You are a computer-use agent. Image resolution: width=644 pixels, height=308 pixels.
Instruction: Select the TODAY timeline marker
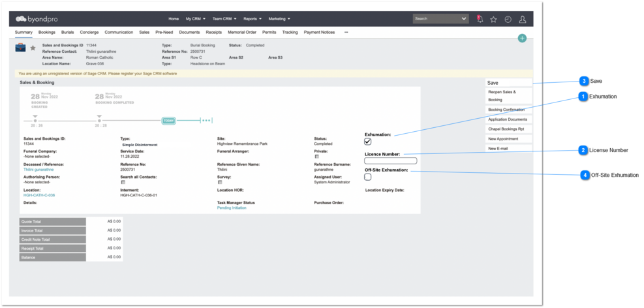[x=168, y=121]
